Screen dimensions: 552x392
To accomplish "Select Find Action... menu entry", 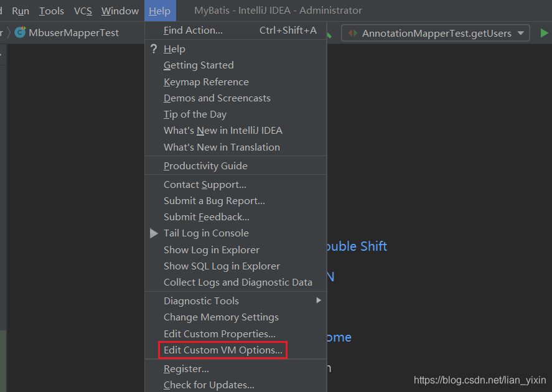I will pos(235,30).
